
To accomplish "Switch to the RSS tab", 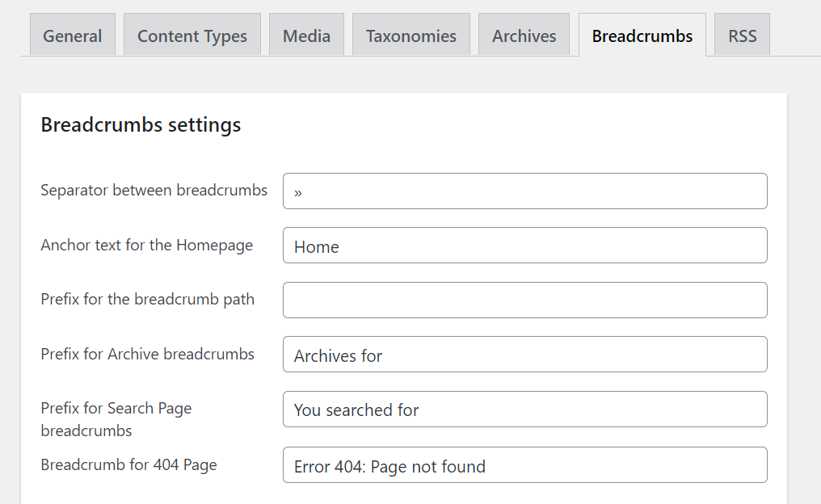I will [x=742, y=36].
